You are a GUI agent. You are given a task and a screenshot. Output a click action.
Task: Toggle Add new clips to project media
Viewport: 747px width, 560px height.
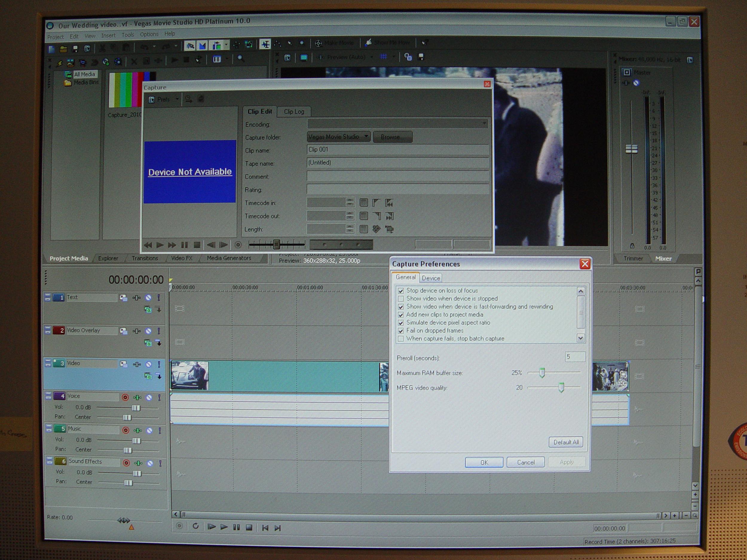coord(400,314)
